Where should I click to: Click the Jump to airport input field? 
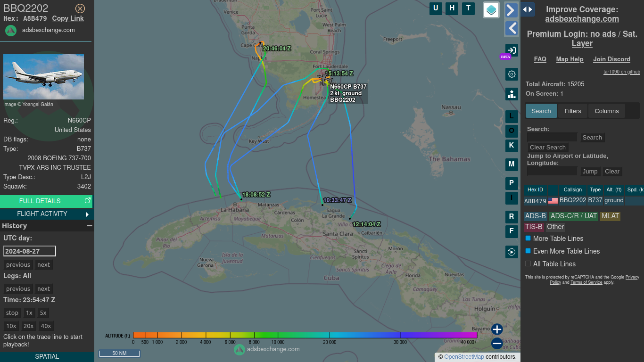pos(552,172)
